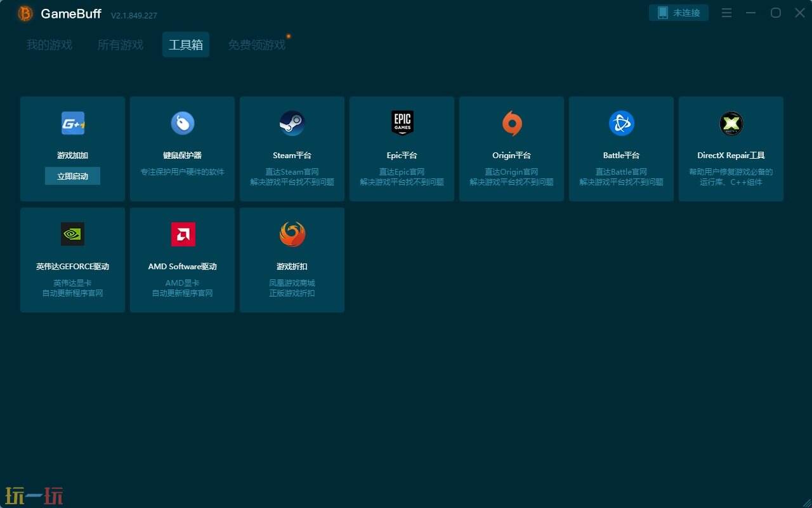Open the 免费领游戏 tab
The image size is (812, 508).
[x=257, y=45]
